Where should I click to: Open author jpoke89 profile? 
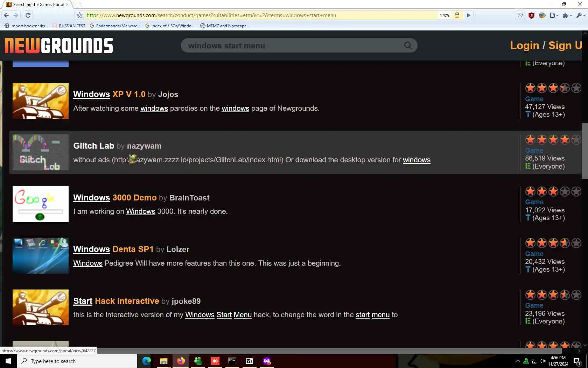click(186, 301)
